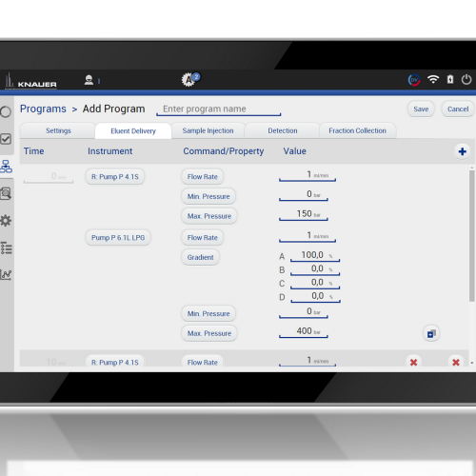Click the Save button
Screen dimensions: 476x476
pos(421,109)
